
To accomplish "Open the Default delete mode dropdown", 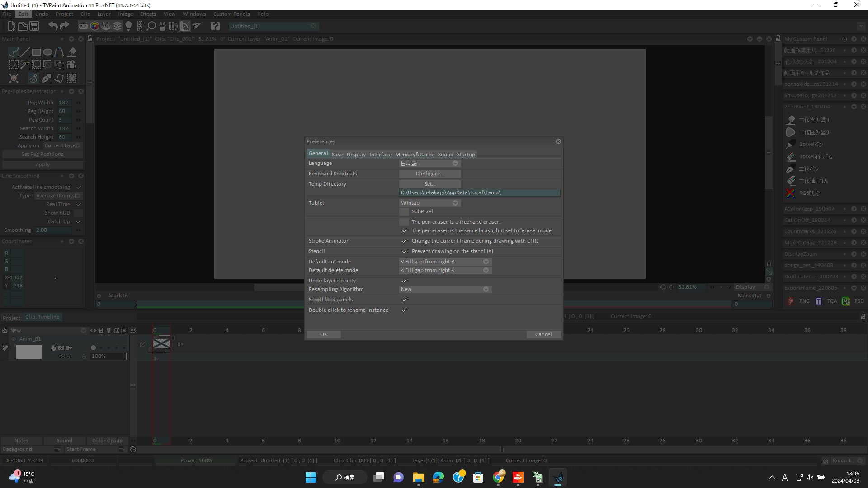I will point(445,270).
